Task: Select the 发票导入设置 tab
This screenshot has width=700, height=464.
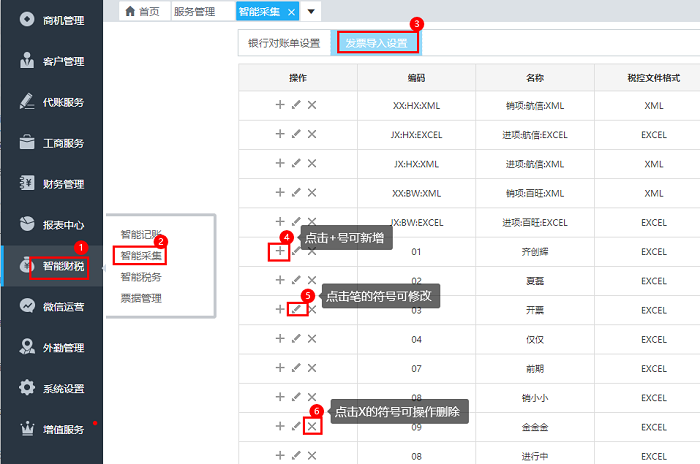Action: click(x=376, y=43)
